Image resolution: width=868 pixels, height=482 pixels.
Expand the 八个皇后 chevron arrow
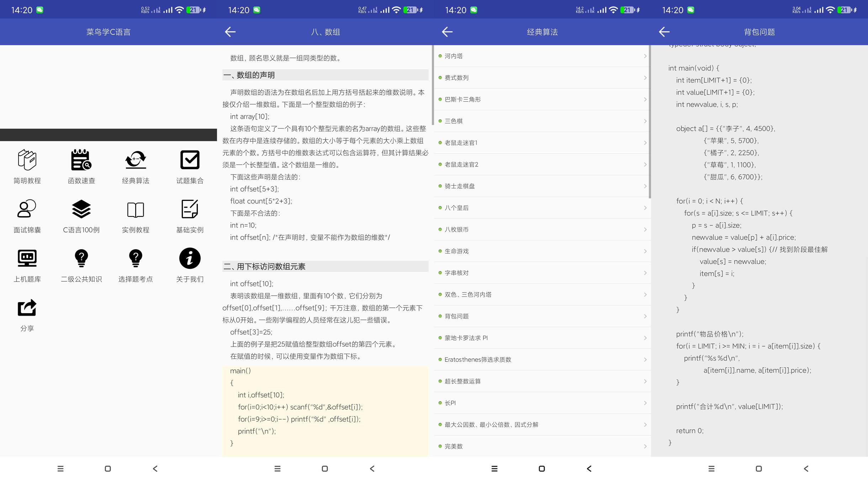pyautogui.click(x=645, y=208)
